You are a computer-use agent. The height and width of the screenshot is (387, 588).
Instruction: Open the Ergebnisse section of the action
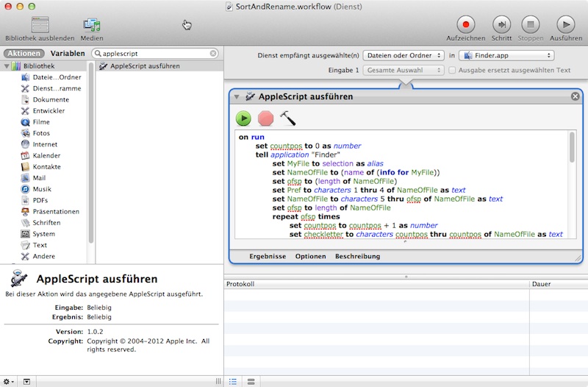pos(266,256)
